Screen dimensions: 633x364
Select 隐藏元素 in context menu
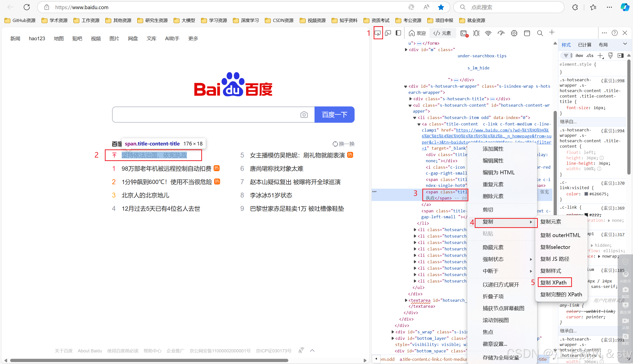(x=493, y=247)
